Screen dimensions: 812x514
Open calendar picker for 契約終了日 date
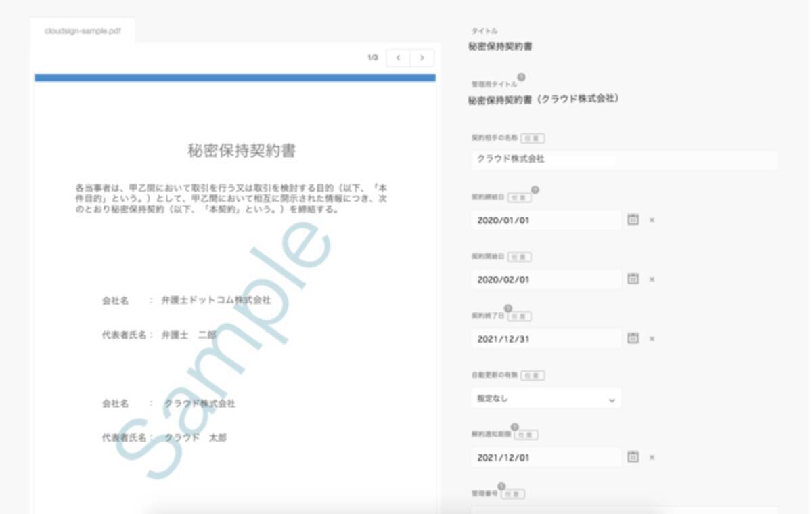click(x=633, y=338)
